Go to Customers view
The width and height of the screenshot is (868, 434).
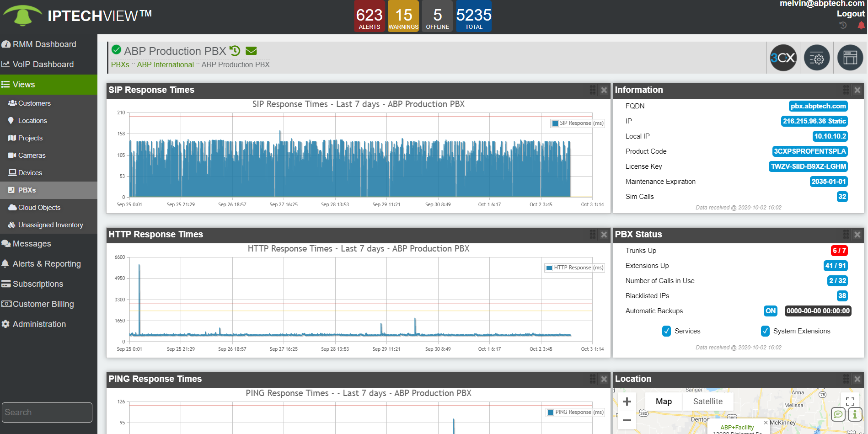48,103
